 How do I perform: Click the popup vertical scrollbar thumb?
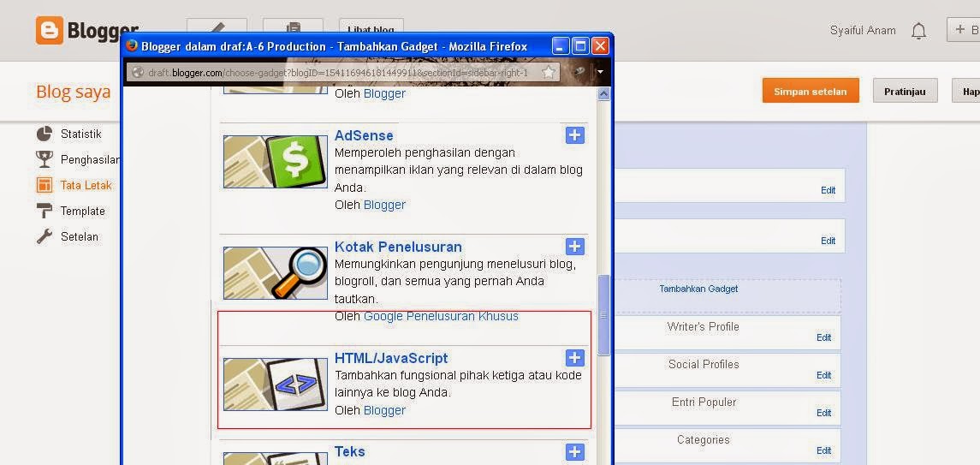(x=603, y=315)
